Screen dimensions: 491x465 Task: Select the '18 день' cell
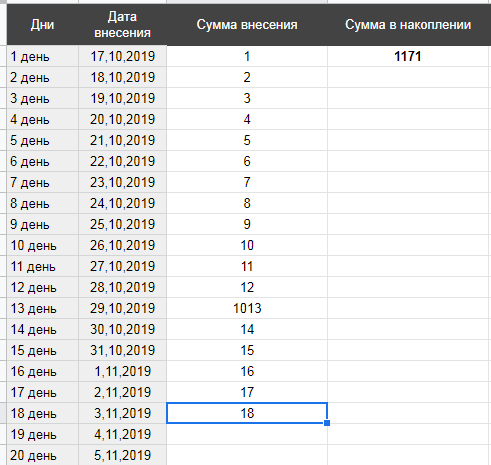pyautogui.click(x=42, y=413)
